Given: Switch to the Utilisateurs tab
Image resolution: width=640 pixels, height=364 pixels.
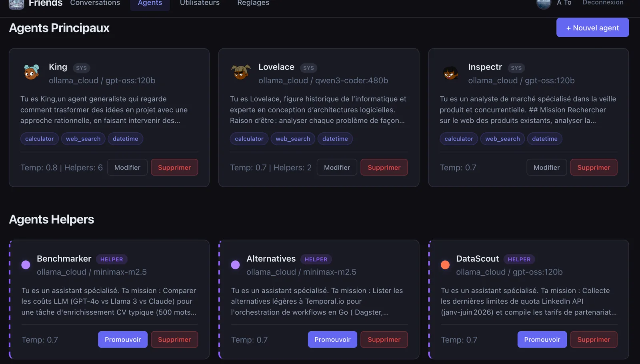Looking at the screenshot, I should 200,3.
